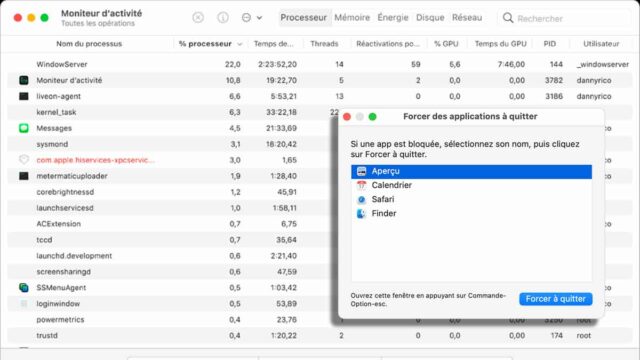Sort by Nom du processus column

(x=89, y=44)
